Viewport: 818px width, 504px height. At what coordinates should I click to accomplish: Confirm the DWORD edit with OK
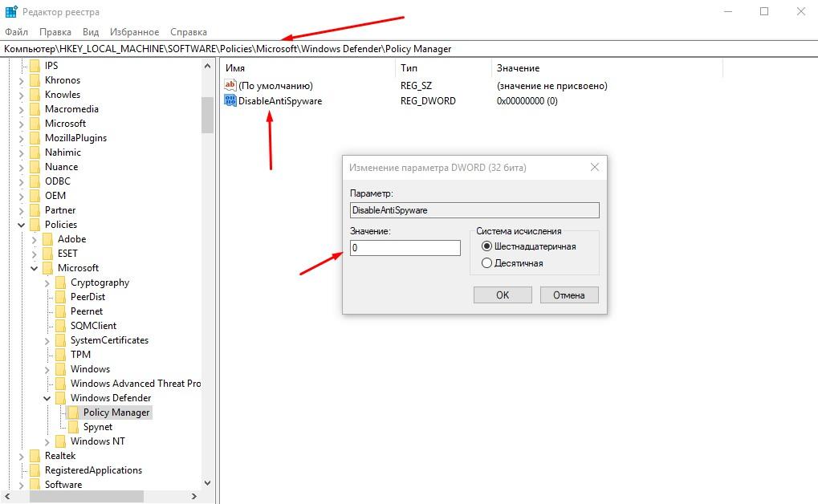click(x=503, y=295)
